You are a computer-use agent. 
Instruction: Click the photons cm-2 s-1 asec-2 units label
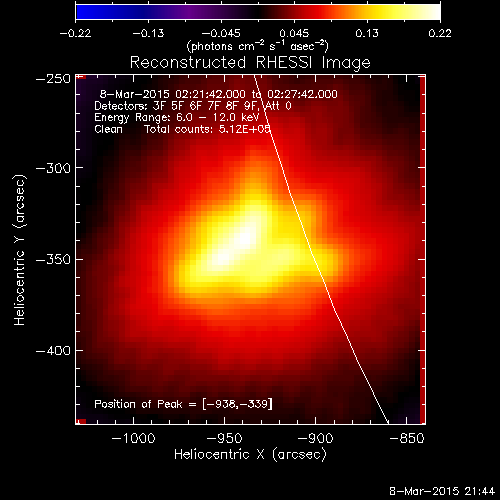[258, 46]
